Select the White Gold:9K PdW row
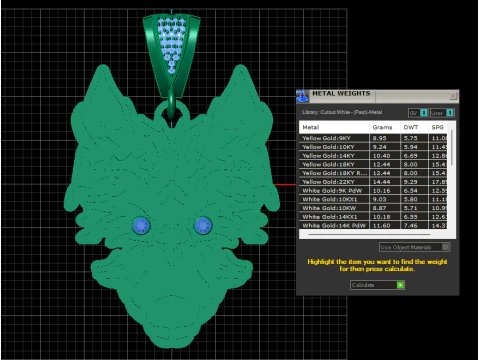480x360 pixels. 373,191
